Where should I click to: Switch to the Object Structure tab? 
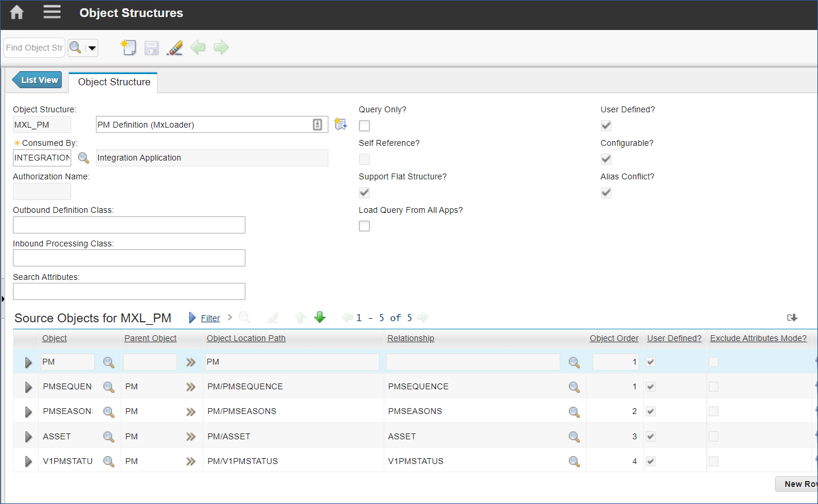[x=114, y=82]
